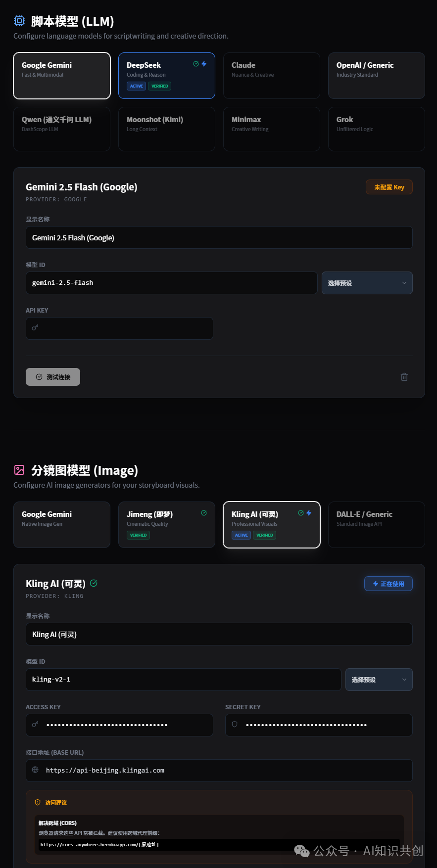This screenshot has width=437, height=868.
Task: Focus the SECRET KEY password field
Action: point(319,725)
